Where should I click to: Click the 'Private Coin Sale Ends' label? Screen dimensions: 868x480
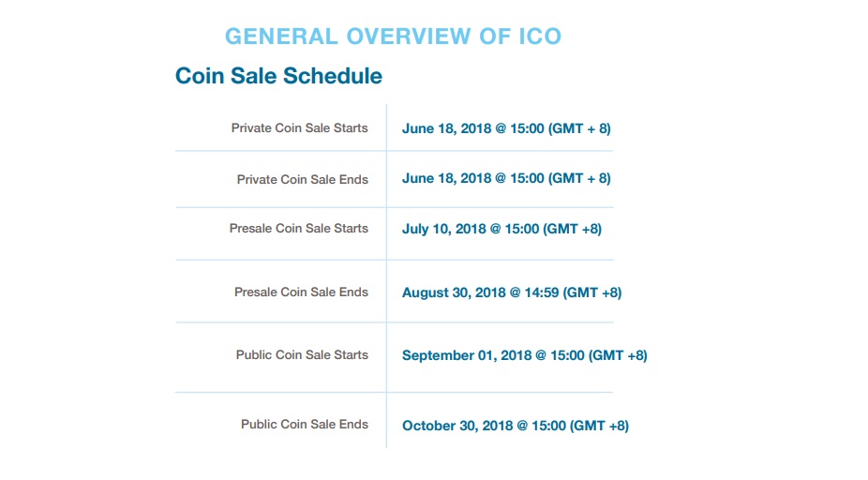pyautogui.click(x=302, y=179)
